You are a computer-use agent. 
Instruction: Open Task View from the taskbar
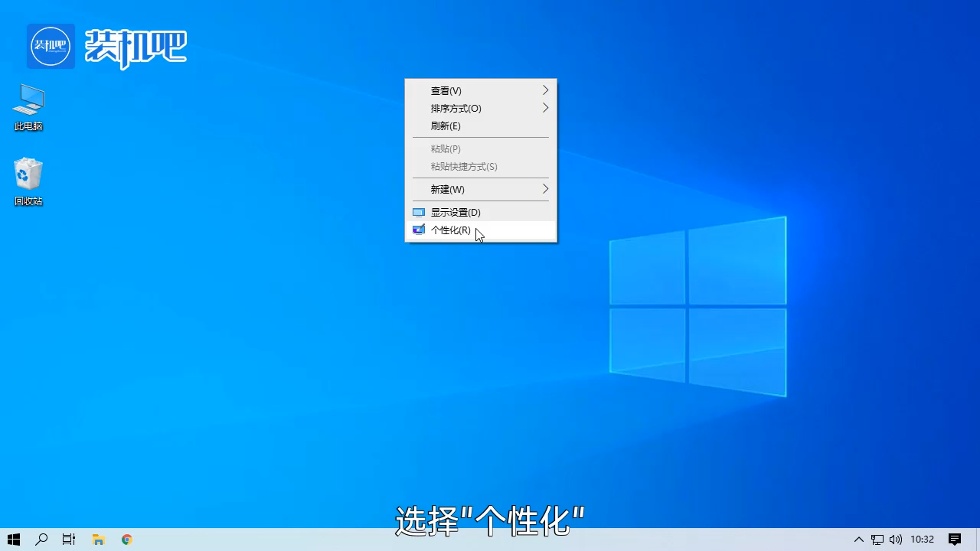(69, 540)
